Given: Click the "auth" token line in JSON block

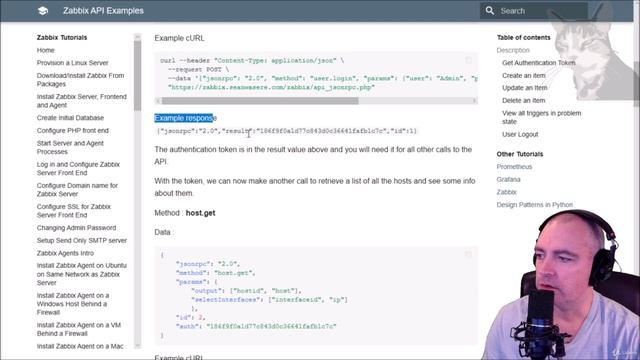Looking at the screenshot, I should (x=256, y=326).
